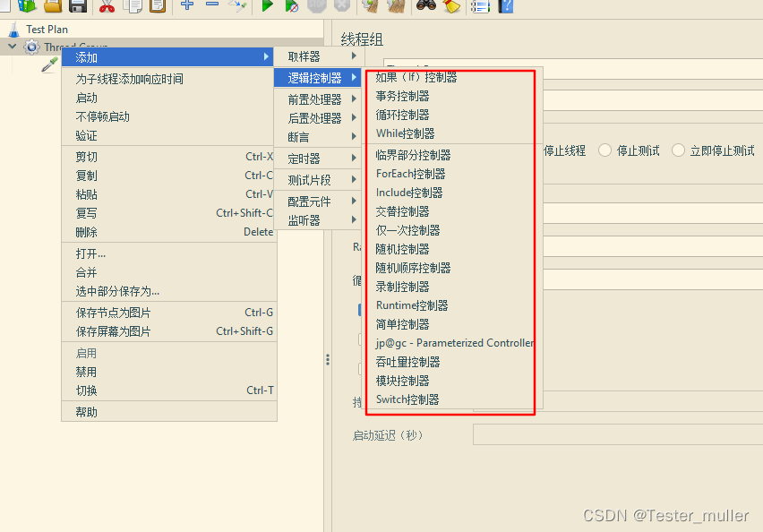
Task: Open the Help question mark icon
Action: pyautogui.click(x=506, y=4)
